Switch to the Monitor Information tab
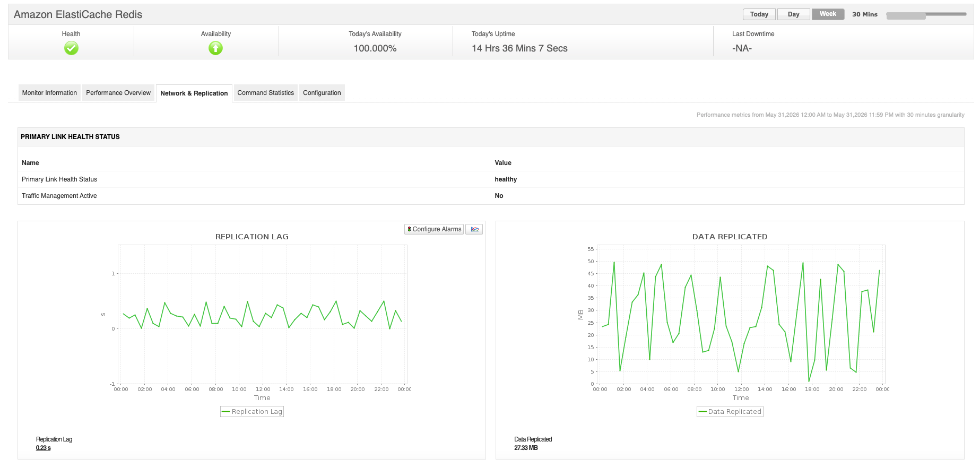Screen dimensions: 980x468 pos(49,93)
